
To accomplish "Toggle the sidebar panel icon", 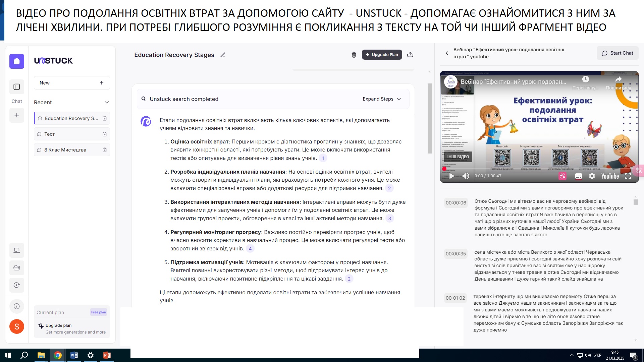I will 17,87.
